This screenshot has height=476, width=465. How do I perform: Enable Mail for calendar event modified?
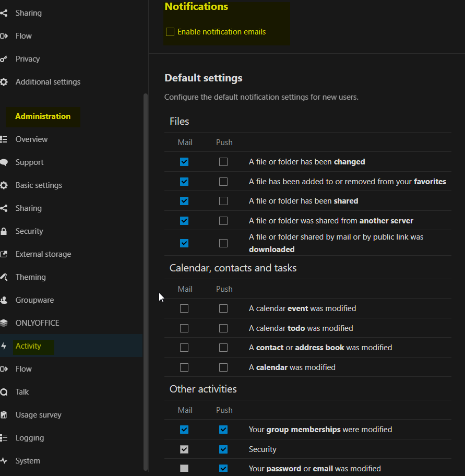pyautogui.click(x=184, y=308)
